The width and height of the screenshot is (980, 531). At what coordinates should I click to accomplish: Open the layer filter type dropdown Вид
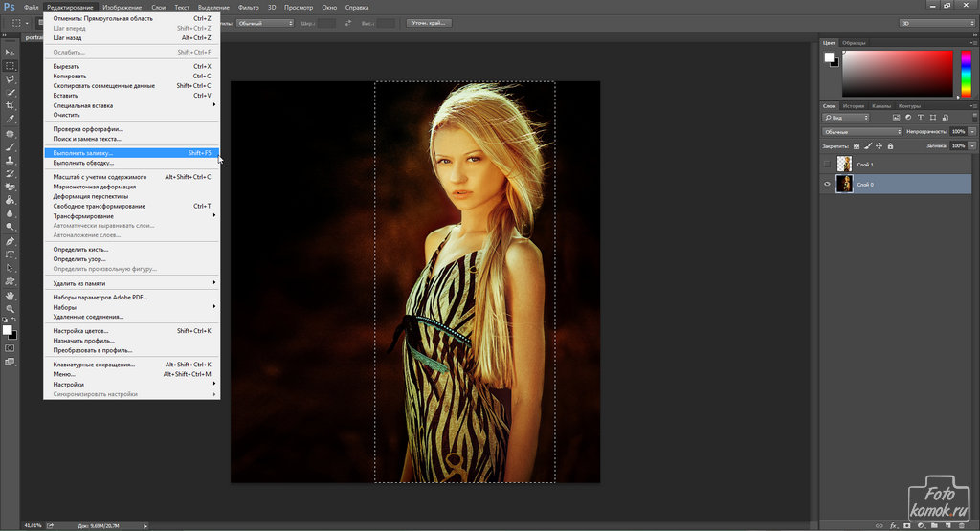(x=847, y=117)
